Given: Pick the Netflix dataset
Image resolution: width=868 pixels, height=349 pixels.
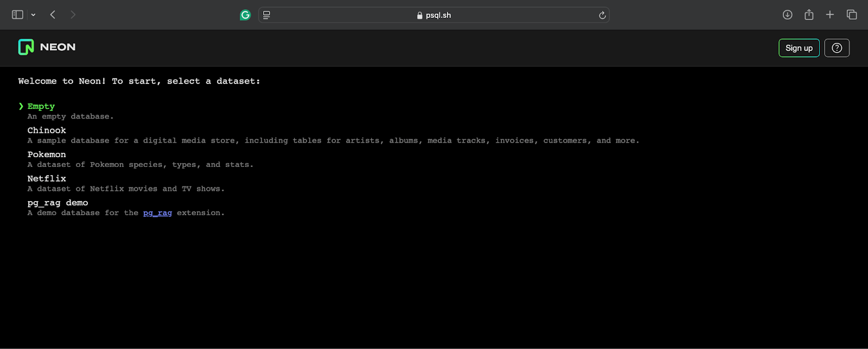Looking at the screenshot, I should 47,179.
